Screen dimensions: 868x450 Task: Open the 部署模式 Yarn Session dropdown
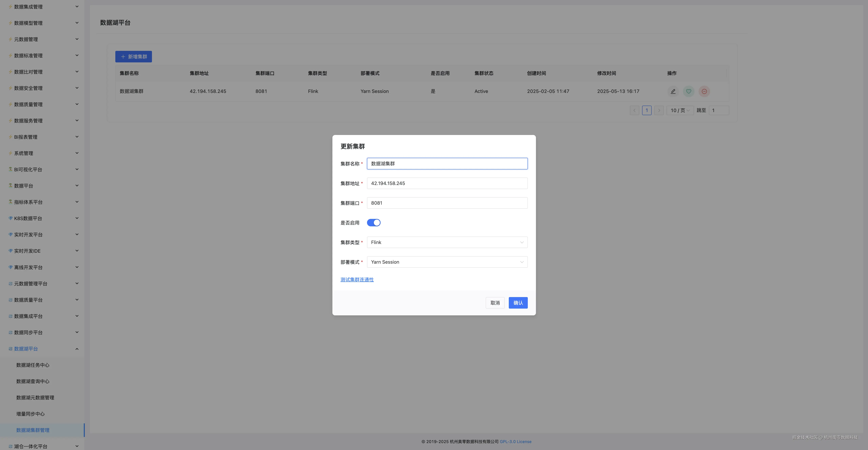point(447,262)
